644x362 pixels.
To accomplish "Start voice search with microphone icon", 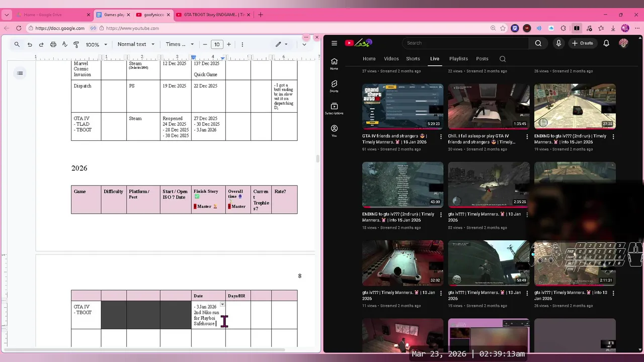I will [558, 43].
